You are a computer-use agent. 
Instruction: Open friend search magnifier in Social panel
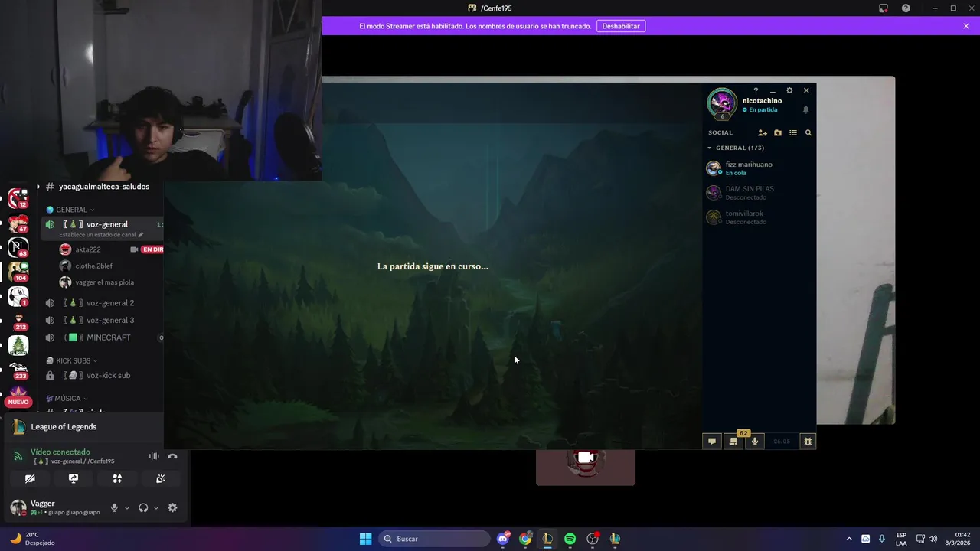[x=808, y=132]
